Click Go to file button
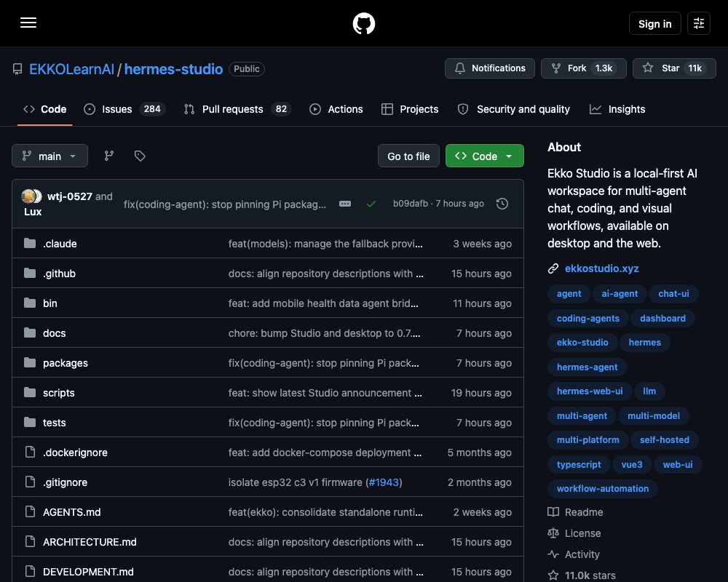Viewport: 728px width, 582px height. click(408, 156)
